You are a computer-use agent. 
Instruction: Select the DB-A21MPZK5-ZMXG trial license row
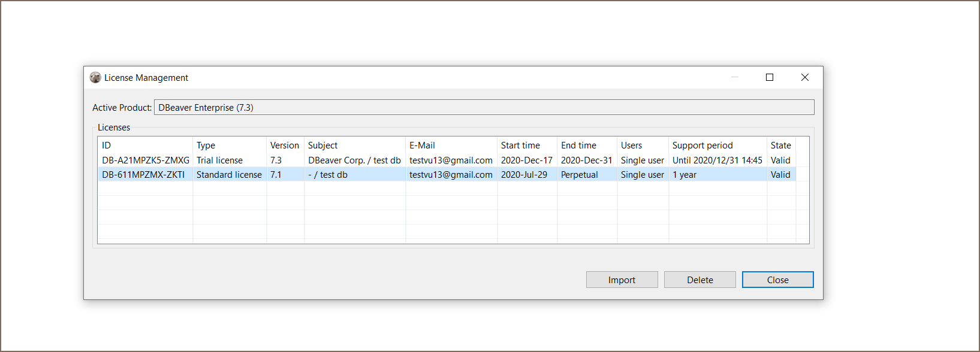coord(146,160)
